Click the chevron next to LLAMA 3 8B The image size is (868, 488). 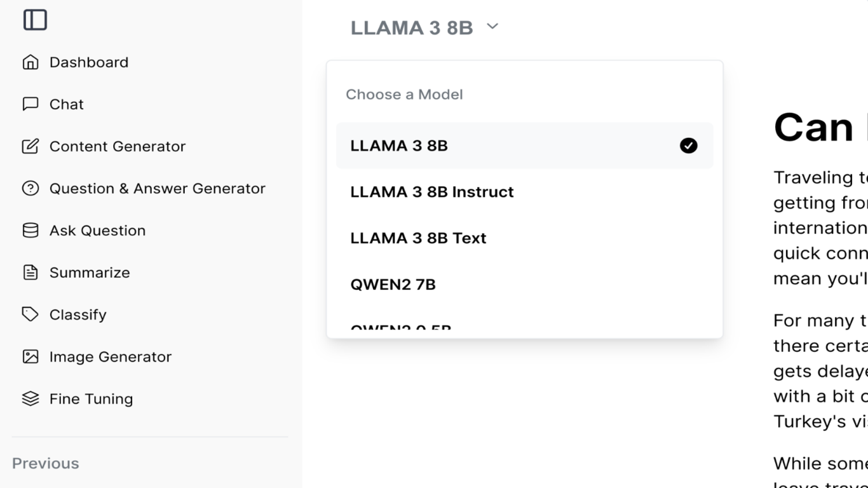(x=492, y=27)
